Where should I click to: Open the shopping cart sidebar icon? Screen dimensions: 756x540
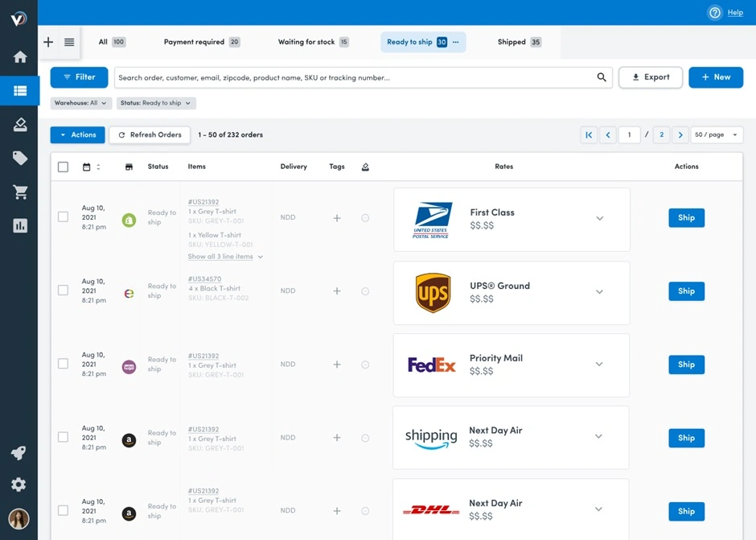(19, 192)
